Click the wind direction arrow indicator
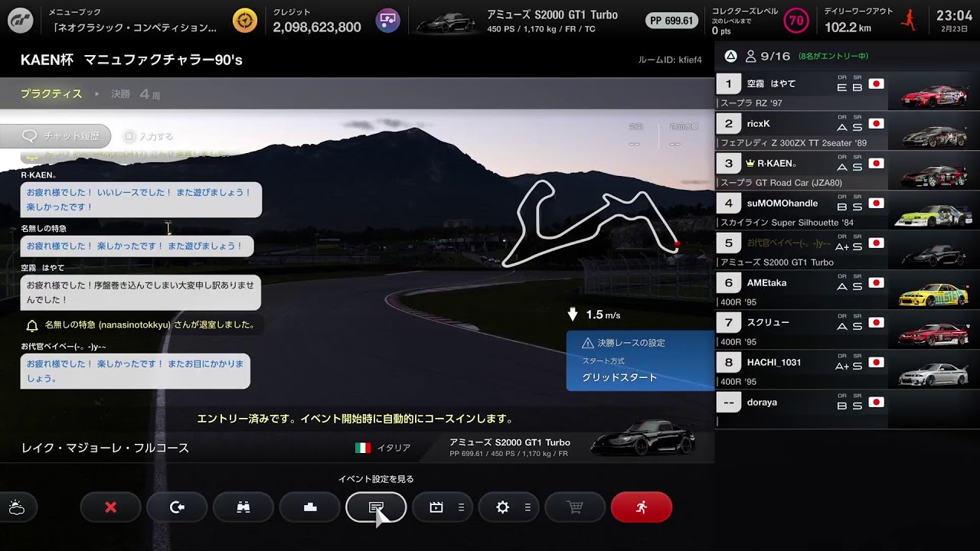The height and width of the screenshot is (551, 980). coord(573,315)
